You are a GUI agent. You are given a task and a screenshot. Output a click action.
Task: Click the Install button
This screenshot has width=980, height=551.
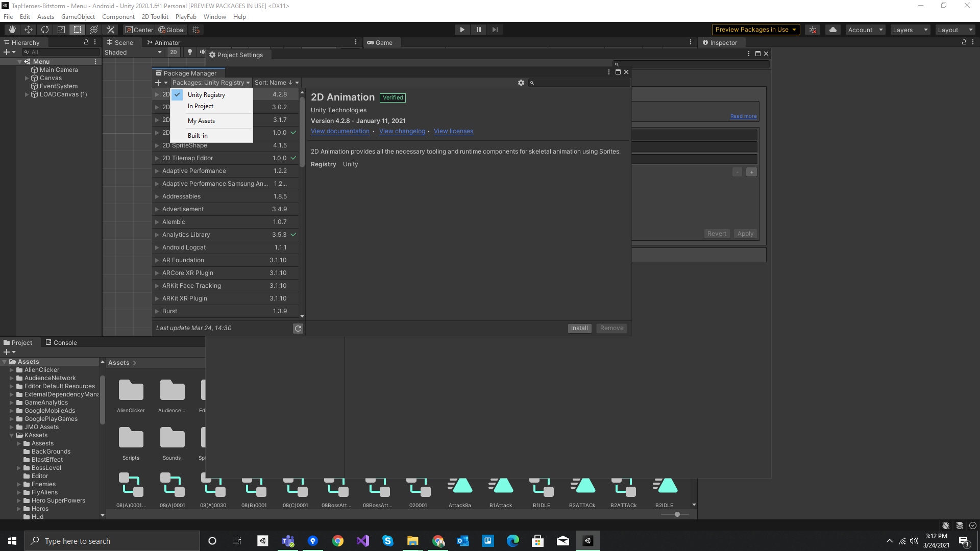pos(579,328)
